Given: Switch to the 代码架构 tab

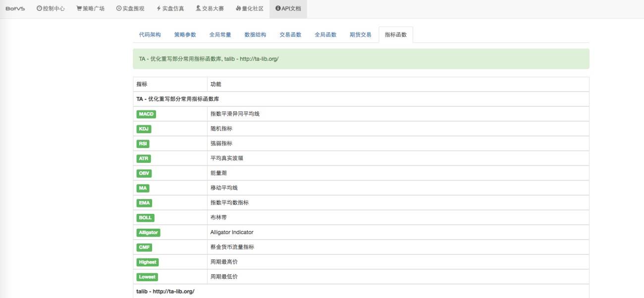Looking at the screenshot, I should pos(150,35).
